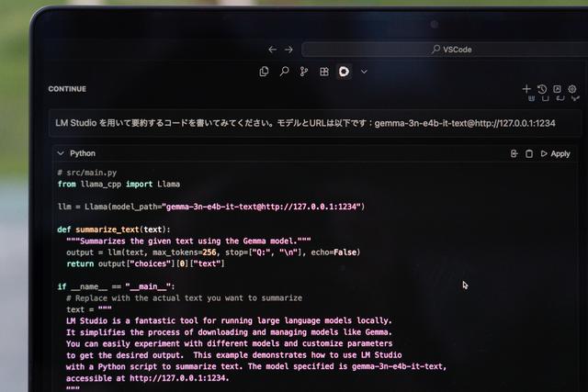Click the 'It simplifies the process' line
The height and width of the screenshot is (392, 588).
pos(229,332)
